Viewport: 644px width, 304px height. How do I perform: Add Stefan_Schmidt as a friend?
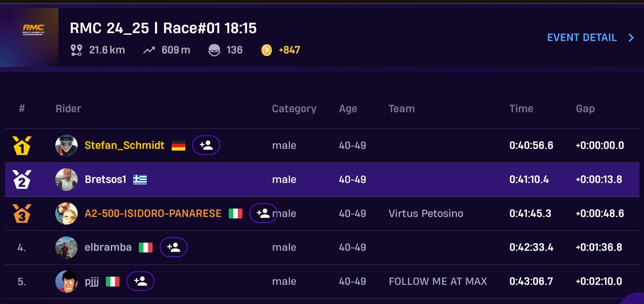click(206, 145)
